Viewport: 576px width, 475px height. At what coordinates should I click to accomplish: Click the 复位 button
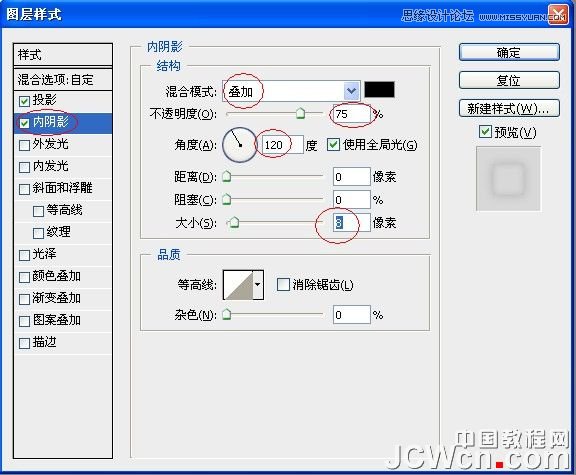coord(509,80)
